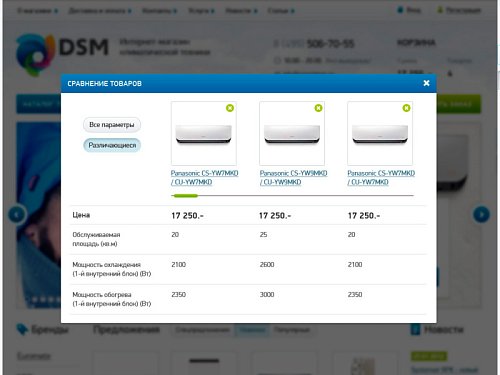Go to the previous banner slide arrow
Viewport: 500px width, 375px height.
pos(17,214)
